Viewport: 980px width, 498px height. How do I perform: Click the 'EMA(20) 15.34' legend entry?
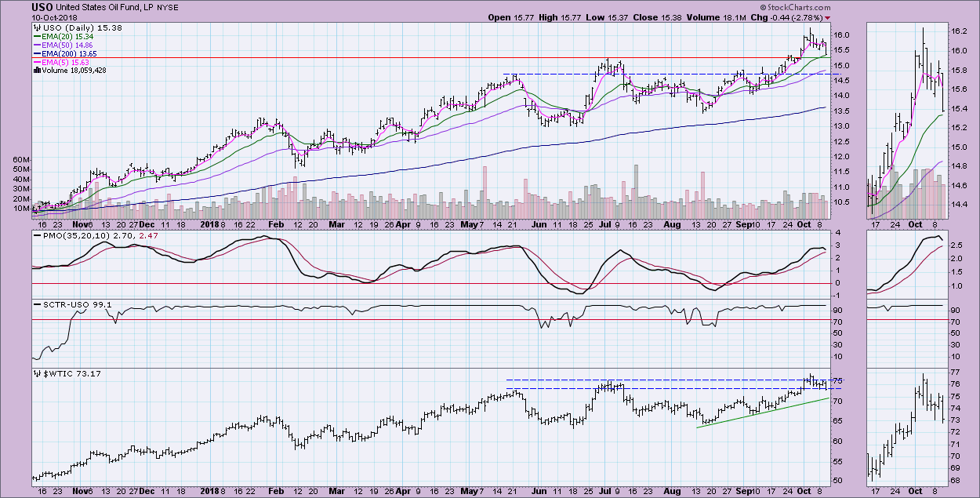point(67,36)
